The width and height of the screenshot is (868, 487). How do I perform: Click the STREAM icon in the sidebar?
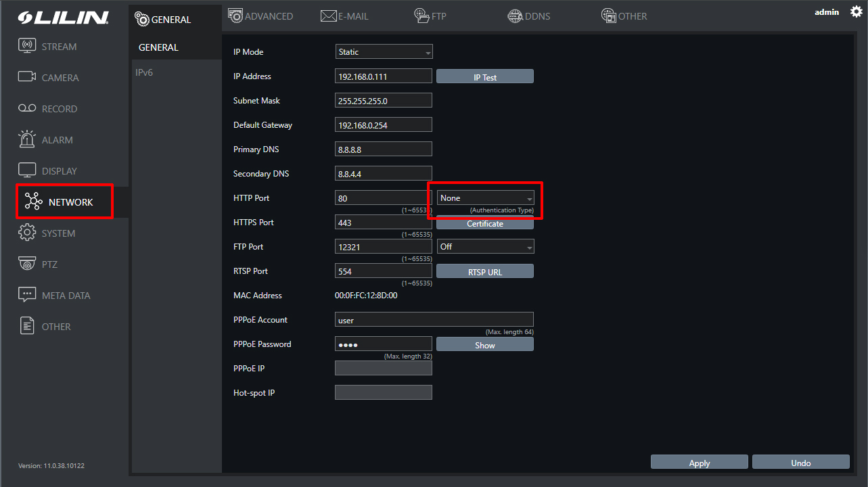[27, 47]
